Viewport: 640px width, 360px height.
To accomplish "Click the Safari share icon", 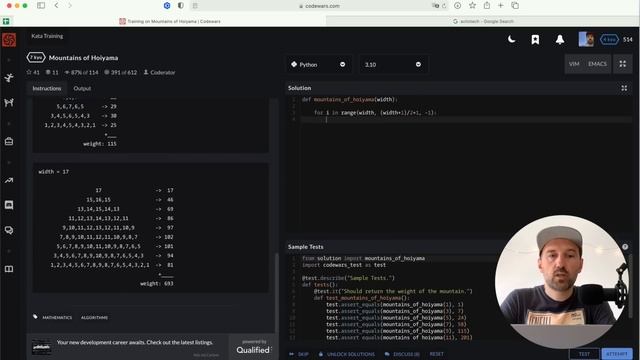I will pyautogui.click(x=487, y=6).
